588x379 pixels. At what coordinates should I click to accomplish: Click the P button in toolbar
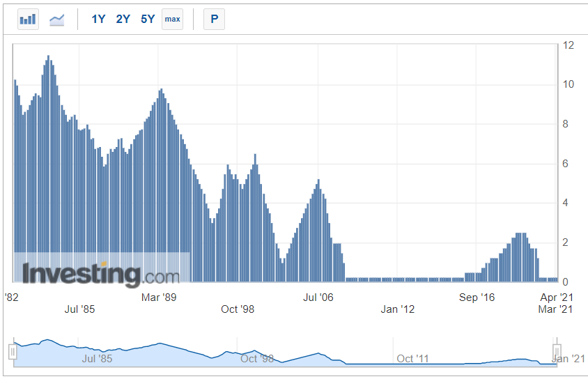[214, 19]
